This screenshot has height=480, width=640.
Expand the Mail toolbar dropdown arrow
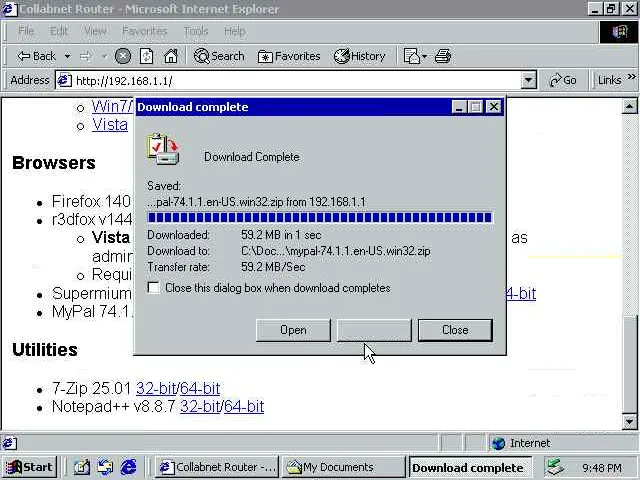click(x=424, y=56)
